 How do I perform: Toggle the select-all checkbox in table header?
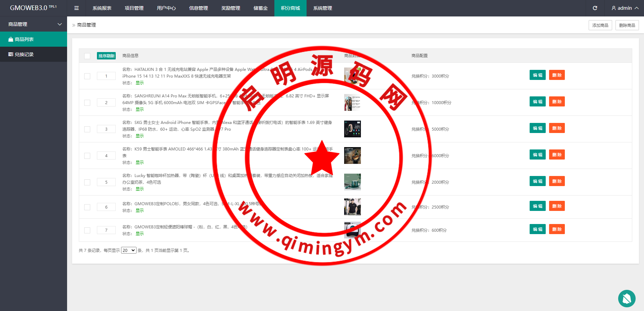coord(87,56)
